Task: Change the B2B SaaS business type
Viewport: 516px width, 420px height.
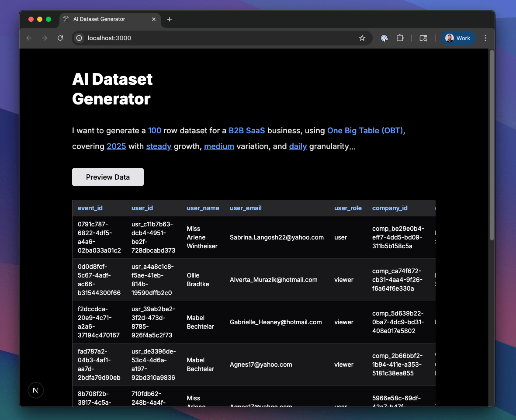Action: coord(247,130)
